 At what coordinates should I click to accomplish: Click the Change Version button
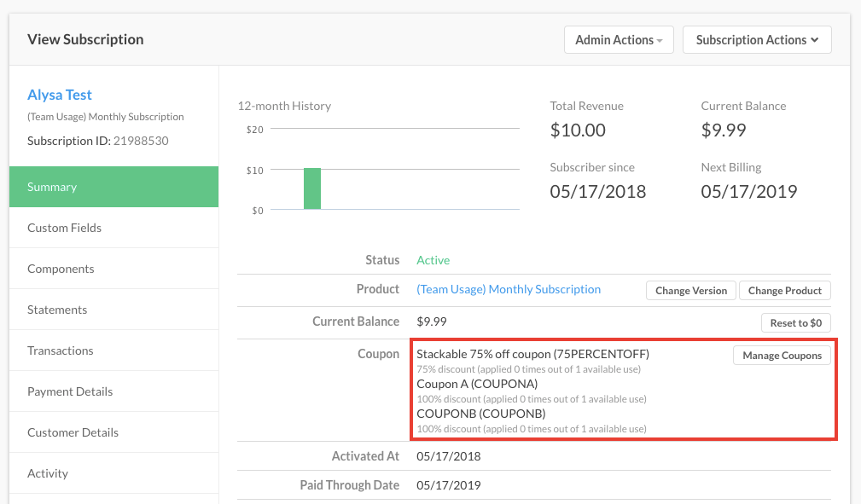click(691, 291)
